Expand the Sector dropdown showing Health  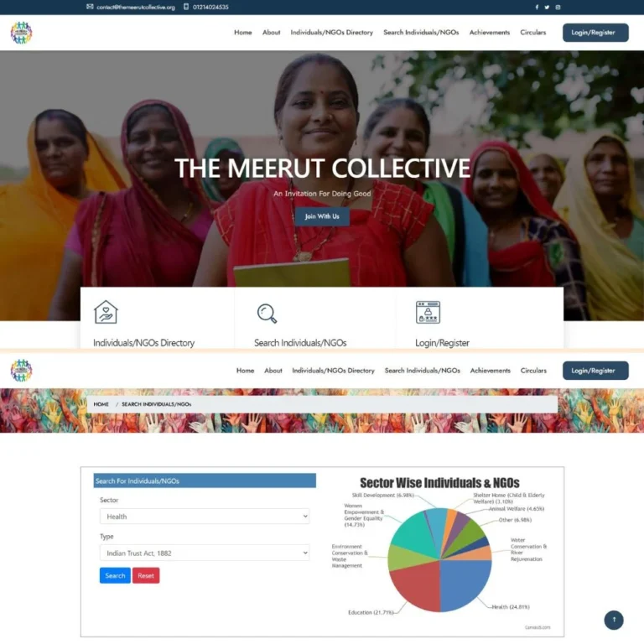click(204, 517)
